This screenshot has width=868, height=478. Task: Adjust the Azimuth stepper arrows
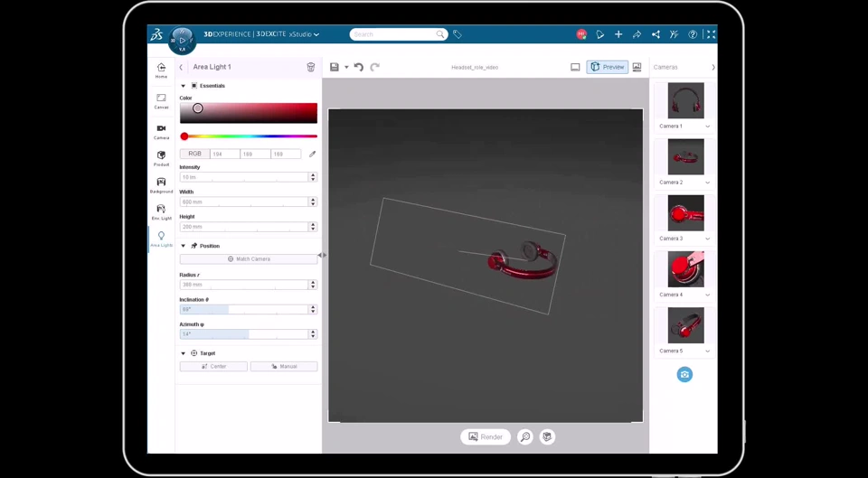pos(313,334)
